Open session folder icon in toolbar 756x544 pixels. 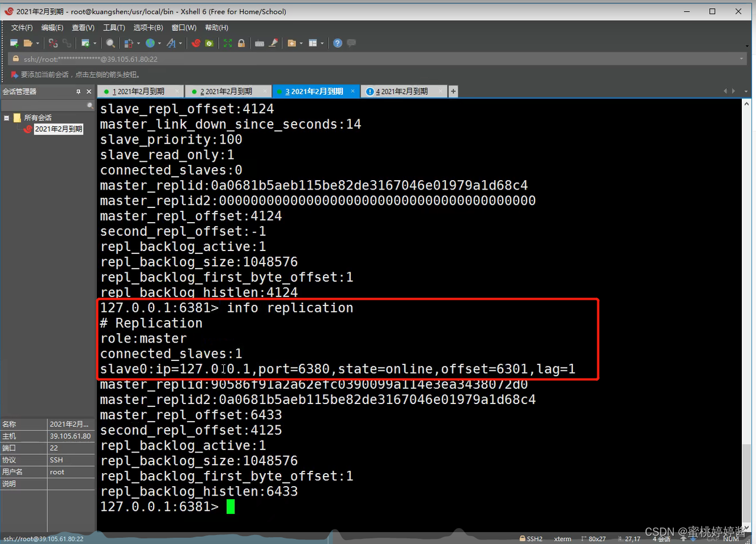click(28, 43)
